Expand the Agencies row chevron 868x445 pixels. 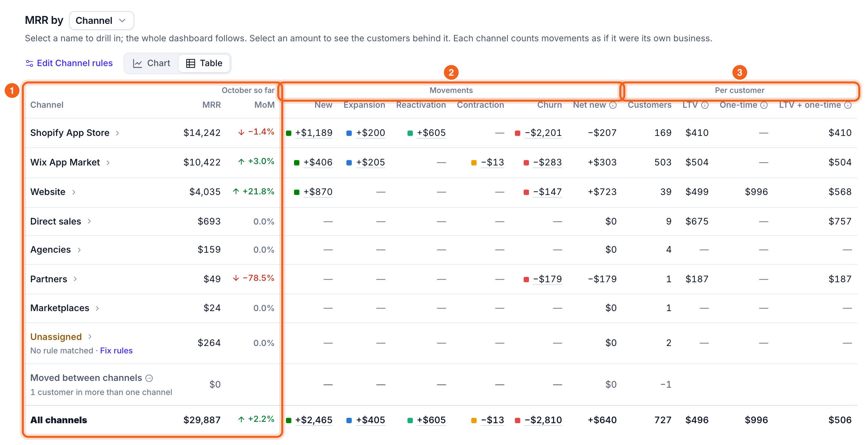click(x=79, y=250)
